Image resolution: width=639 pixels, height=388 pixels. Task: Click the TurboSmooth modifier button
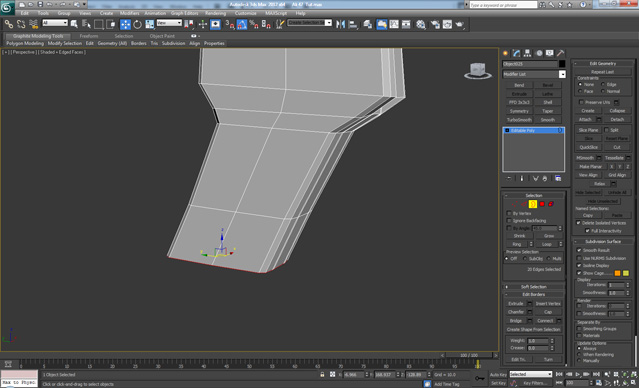(x=519, y=120)
